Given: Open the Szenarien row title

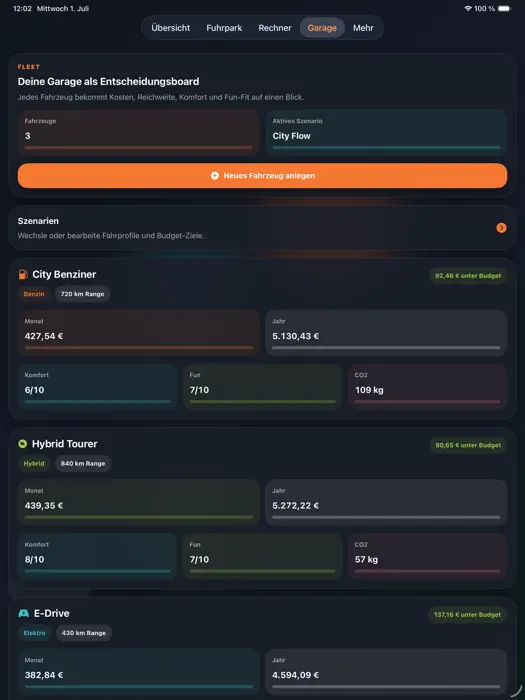Looking at the screenshot, I should coord(38,221).
